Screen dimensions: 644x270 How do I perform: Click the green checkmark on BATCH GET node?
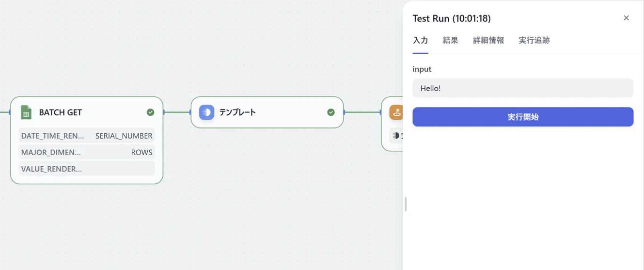point(150,112)
